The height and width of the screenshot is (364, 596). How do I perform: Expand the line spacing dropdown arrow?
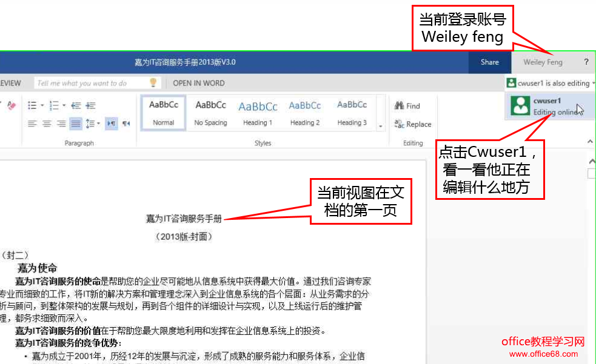[99, 124]
